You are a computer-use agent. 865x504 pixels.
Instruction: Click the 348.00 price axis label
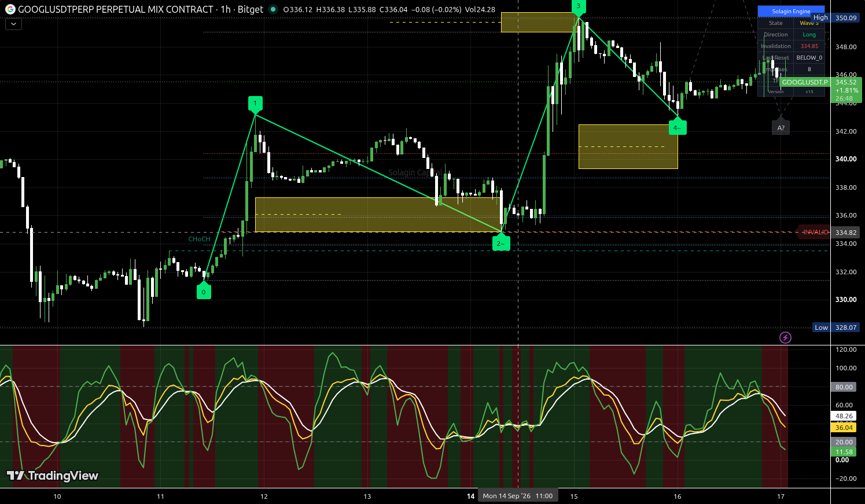pos(846,47)
